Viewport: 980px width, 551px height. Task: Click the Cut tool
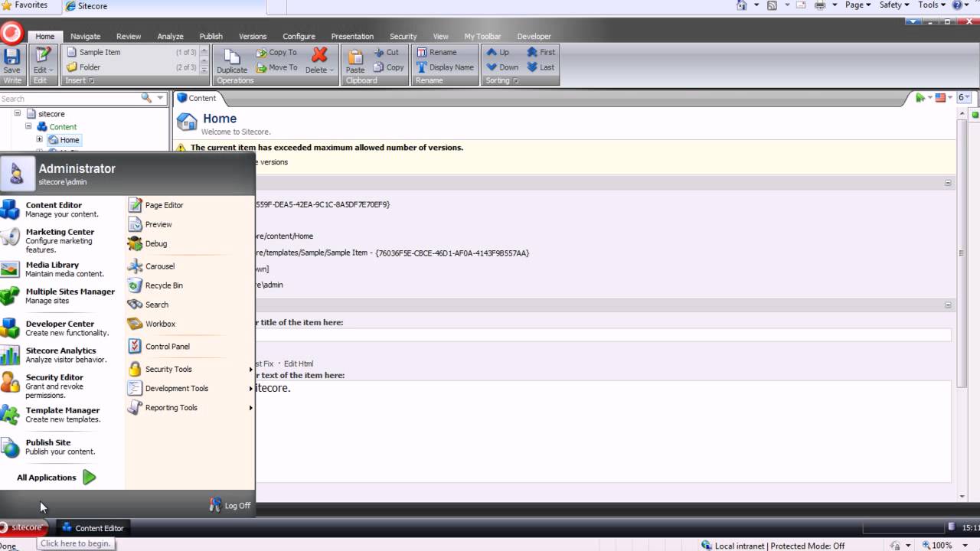tap(386, 52)
